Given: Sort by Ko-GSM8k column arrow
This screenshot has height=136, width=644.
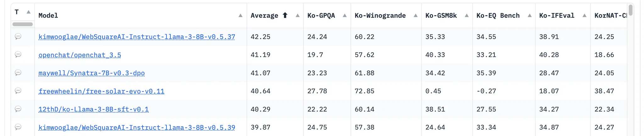Looking at the screenshot, I should [467, 15].
